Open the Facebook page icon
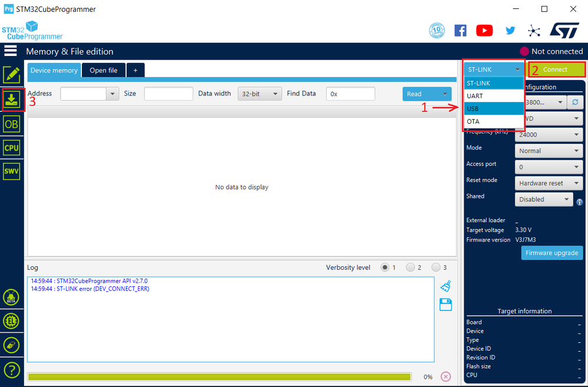The image size is (588, 387). point(461,31)
